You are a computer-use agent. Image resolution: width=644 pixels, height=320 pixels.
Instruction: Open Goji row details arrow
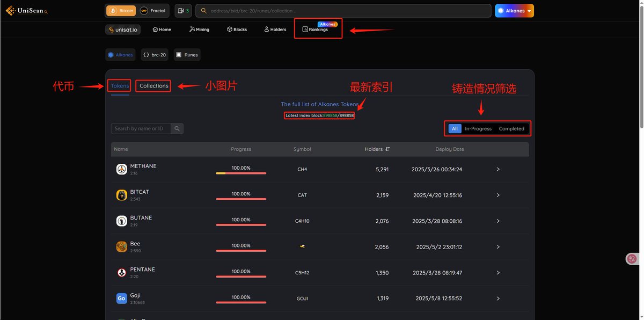(498, 299)
